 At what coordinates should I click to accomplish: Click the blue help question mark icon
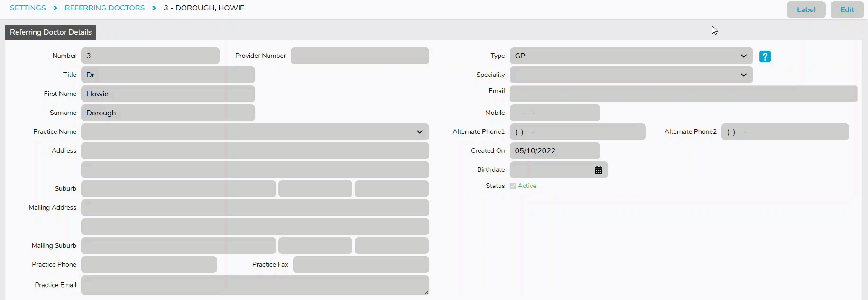point(765,56)
